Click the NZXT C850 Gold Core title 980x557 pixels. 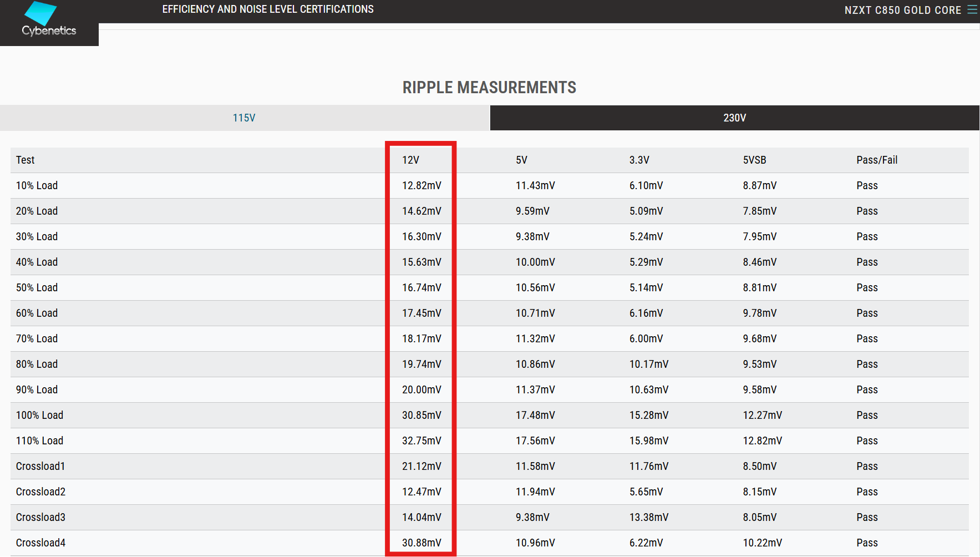pos(902,10)
